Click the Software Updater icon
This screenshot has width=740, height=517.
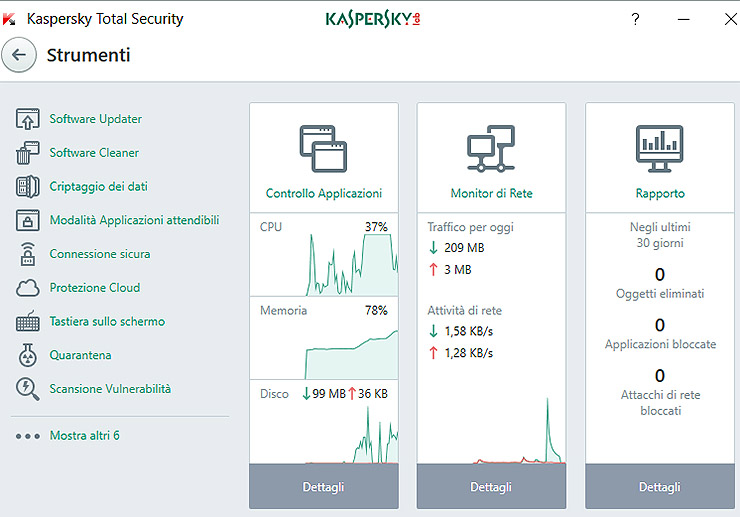(27, 119)
